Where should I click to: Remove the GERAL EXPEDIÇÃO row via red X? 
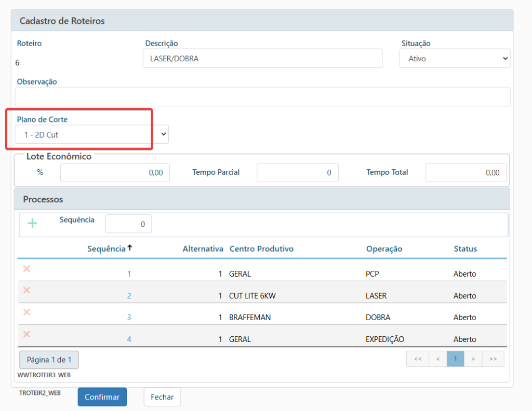tap(26, 334)
